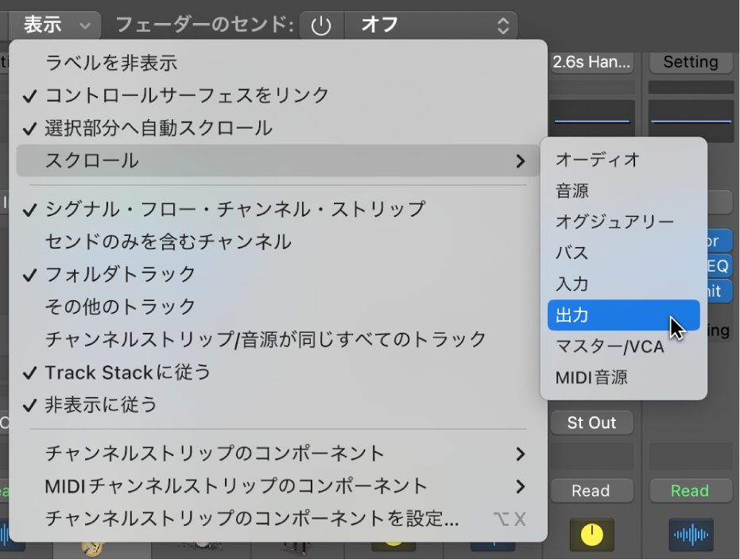740x560 pixels.
Task: Select 入力 in scroll submenu
Action: click(623, 284)
